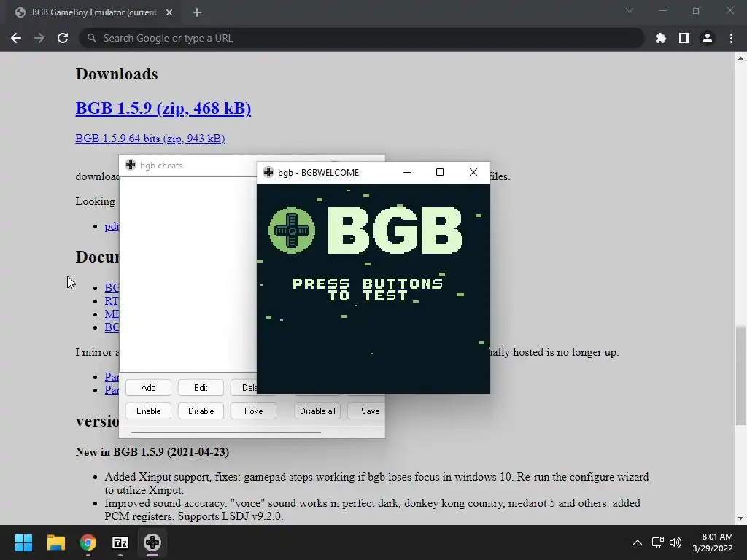The width and height of the screenshot is (747, 560).
Task: Show hidden system tray icons
Action: (x=638, y=542)
